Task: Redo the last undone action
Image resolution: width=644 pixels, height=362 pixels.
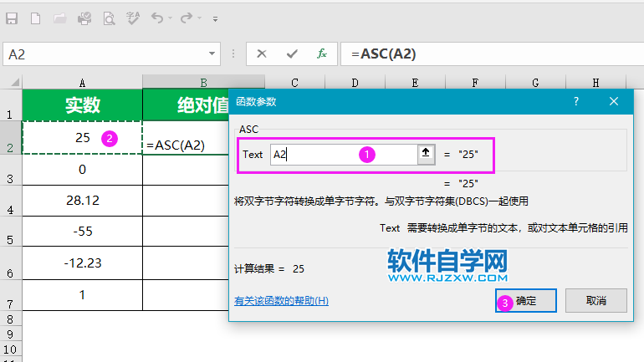Action: click(187, 18)
